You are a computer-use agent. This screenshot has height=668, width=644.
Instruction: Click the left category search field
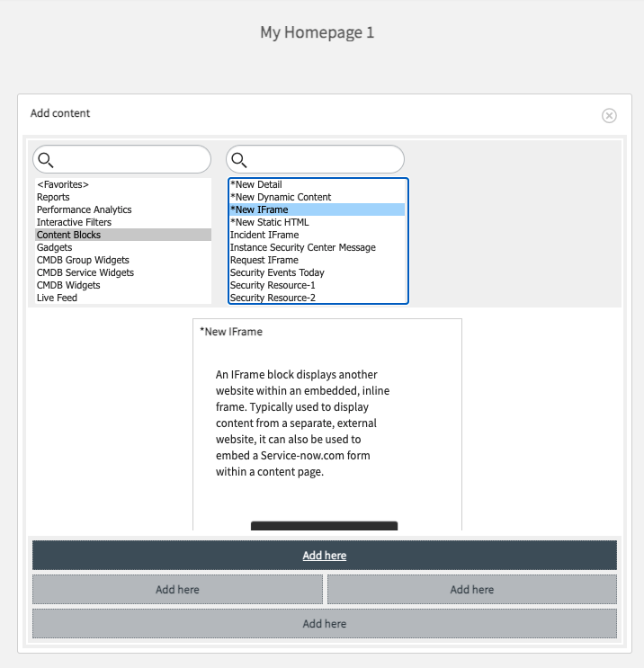[x=130, y=160]
